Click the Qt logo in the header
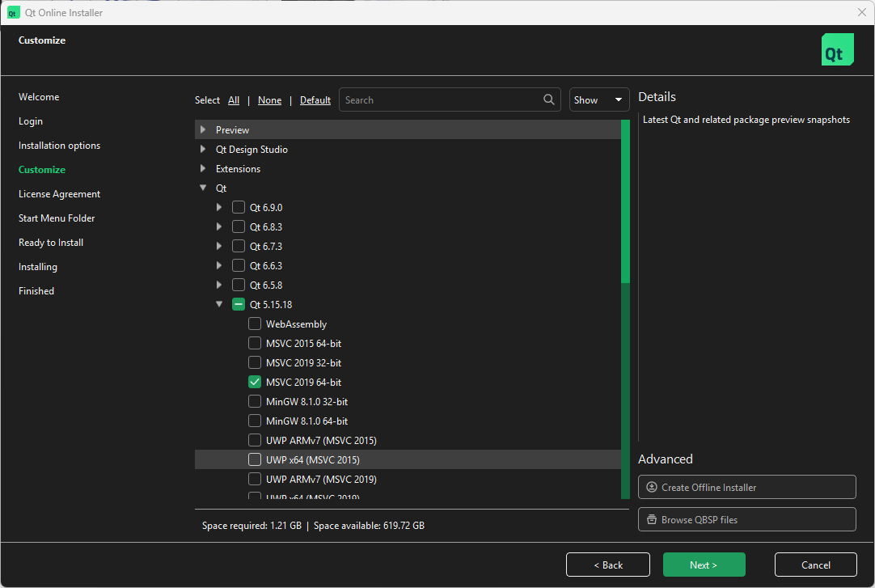The image size is (875, 588). 837,49
